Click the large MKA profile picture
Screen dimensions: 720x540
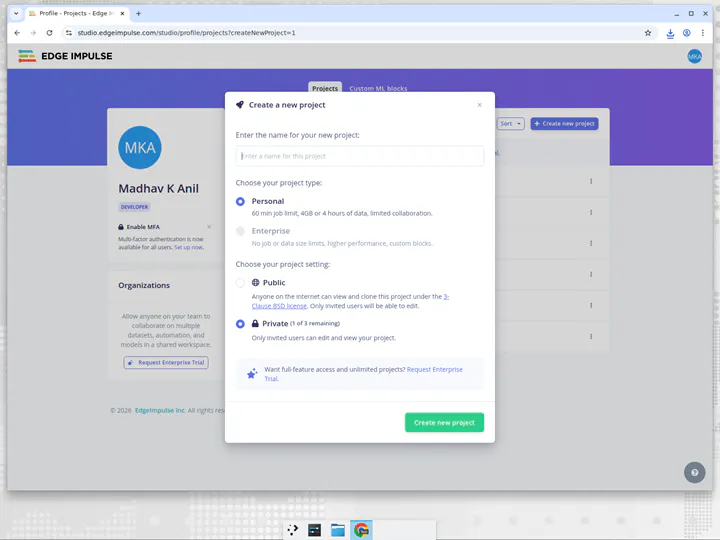point(140,147)
